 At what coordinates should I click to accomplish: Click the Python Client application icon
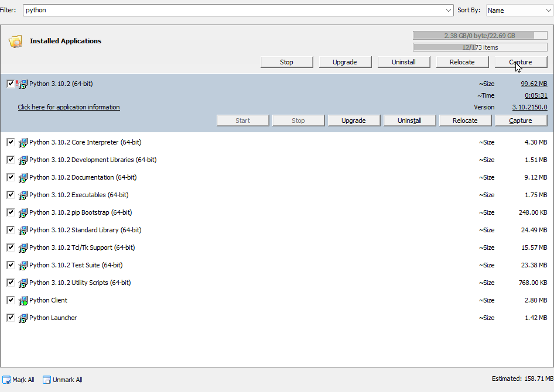point(23,300)
